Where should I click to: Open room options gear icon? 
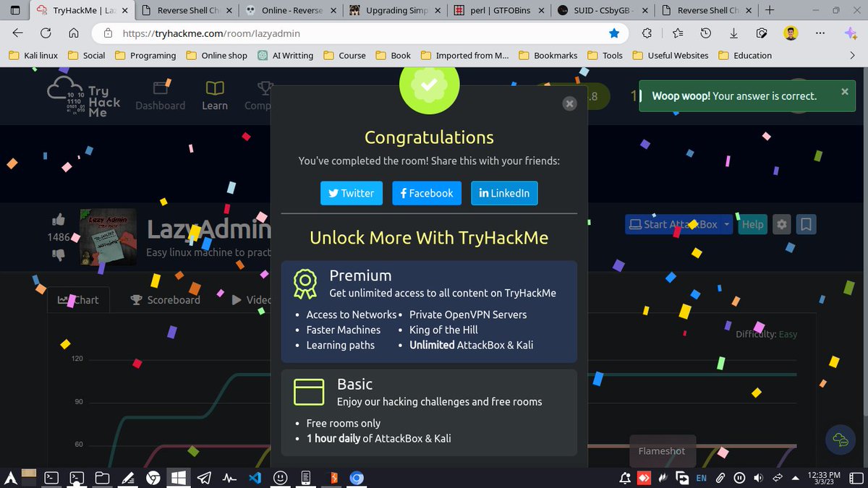[781, 224]
